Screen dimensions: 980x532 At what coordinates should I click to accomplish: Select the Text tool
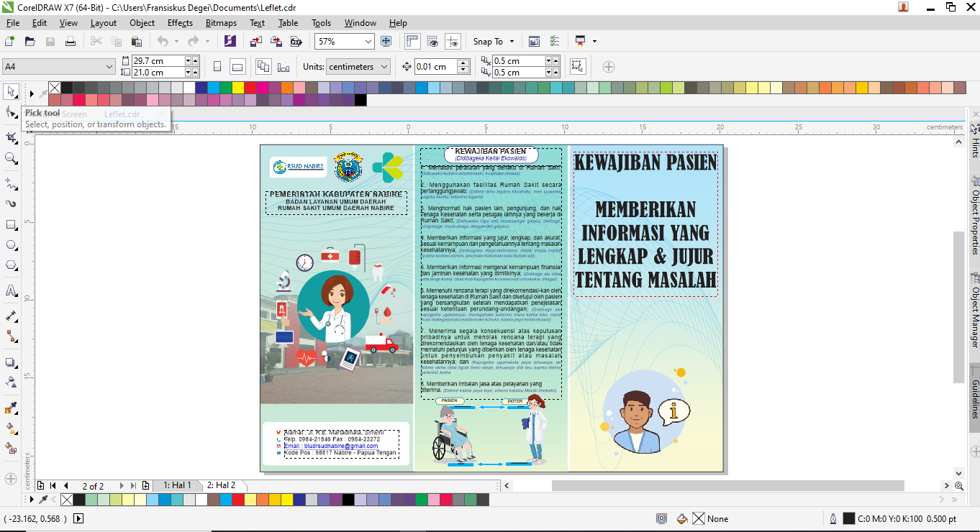11,290
